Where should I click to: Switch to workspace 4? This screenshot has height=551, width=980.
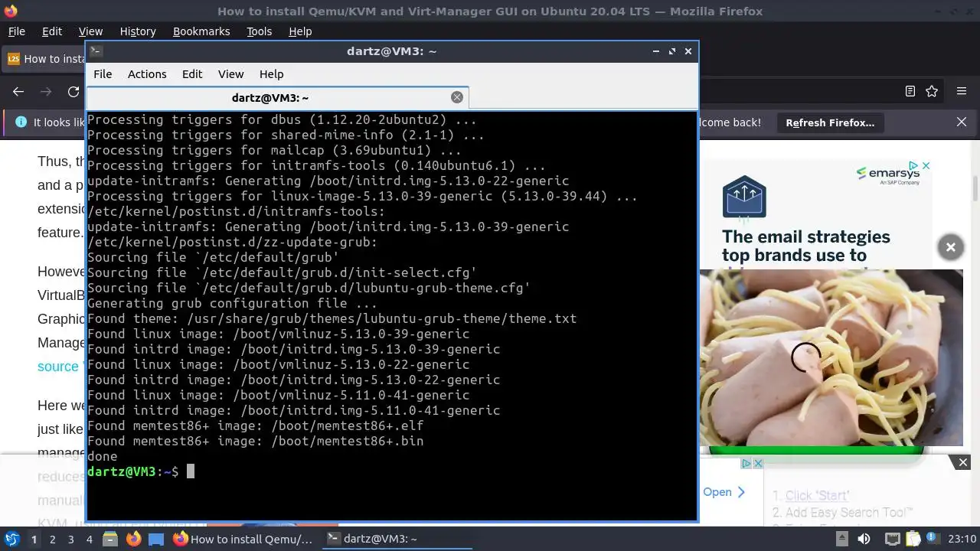[x=90, y=539]
